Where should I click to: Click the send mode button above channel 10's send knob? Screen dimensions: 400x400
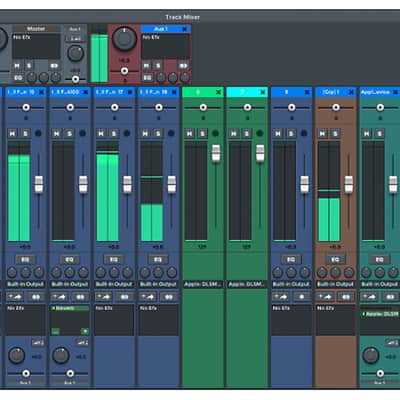click(38, 342)
